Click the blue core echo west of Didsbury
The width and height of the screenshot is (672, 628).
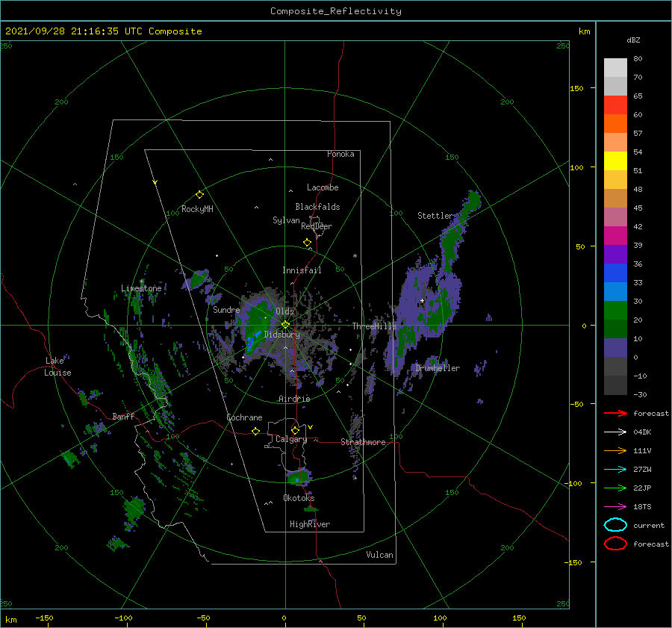click(x=252, y=340)
